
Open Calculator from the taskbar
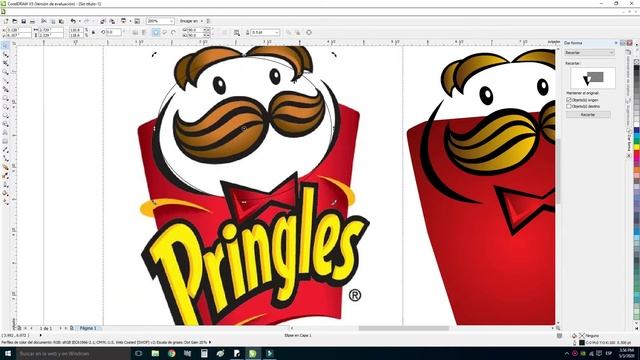pos(204,353)
